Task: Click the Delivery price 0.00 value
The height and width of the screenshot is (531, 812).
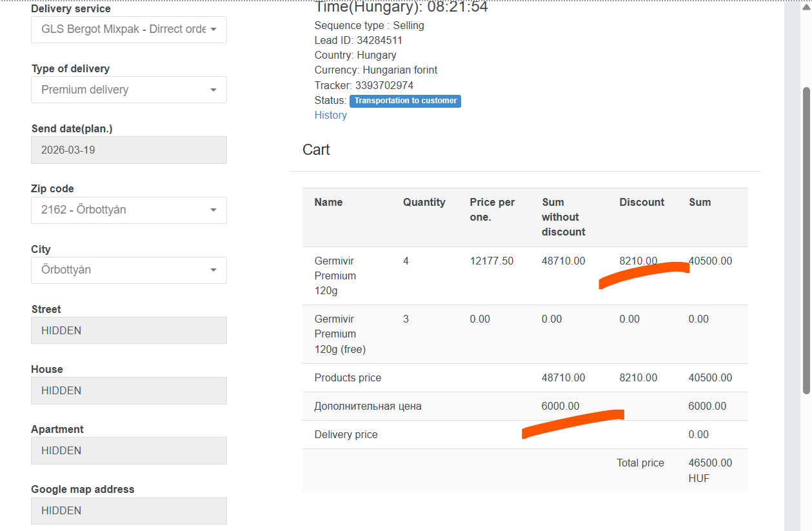Action: (698, 434)
